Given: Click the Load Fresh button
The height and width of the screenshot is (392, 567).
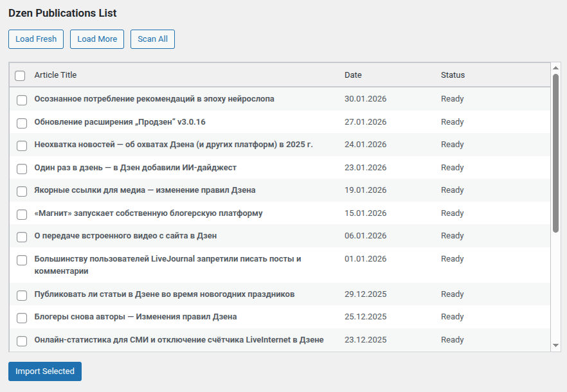Looking at the screenshot, I should point(36,39).
